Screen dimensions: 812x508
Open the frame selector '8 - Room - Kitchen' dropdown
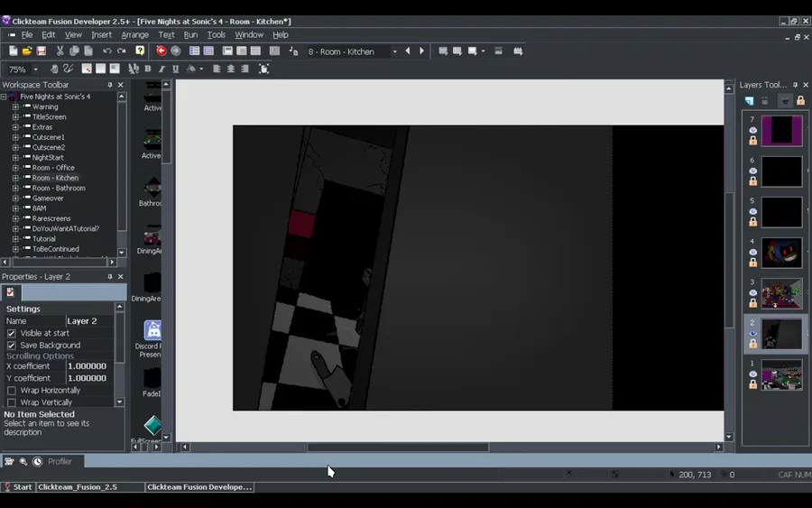pos(394,52)
